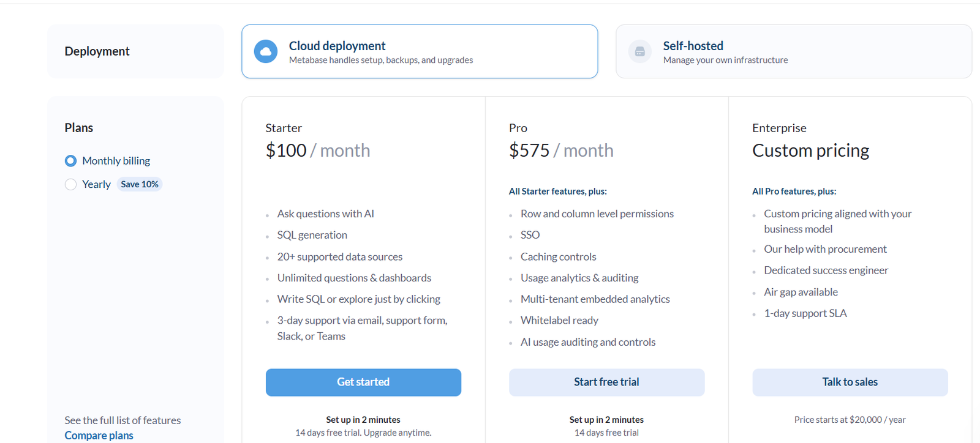Image resolution: width=980 pixels, height=443 pixels.
Task: Click 'AI usage auditing and controls' text
Action: [588, 342]
